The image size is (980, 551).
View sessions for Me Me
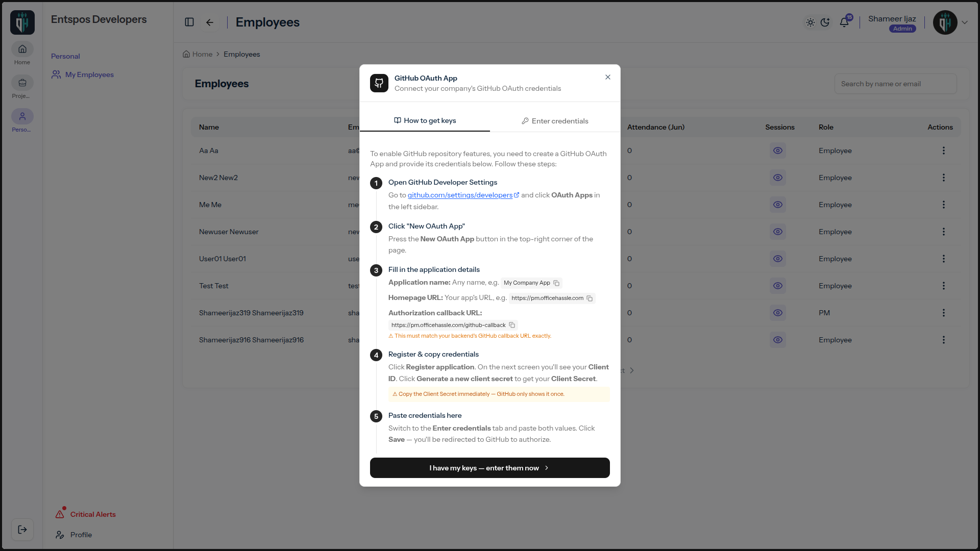(x=778, y=205)
